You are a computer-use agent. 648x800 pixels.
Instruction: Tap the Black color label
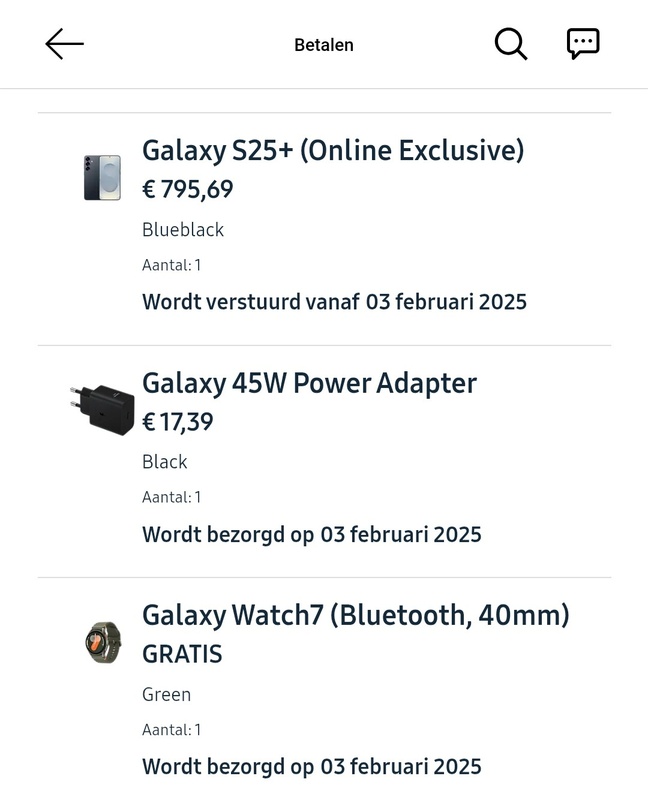pos(165,462)
